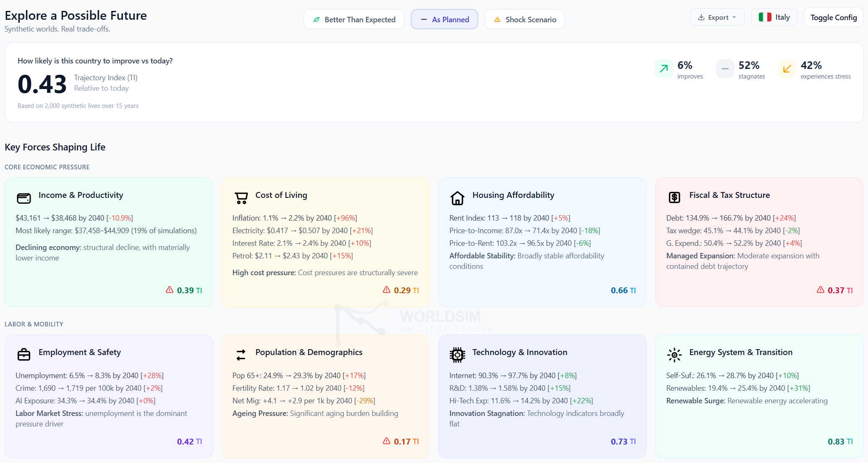This screenshot has width=868, height=463.
Task: Click the Energy System sun icon
Action: (x=675, y=355)
